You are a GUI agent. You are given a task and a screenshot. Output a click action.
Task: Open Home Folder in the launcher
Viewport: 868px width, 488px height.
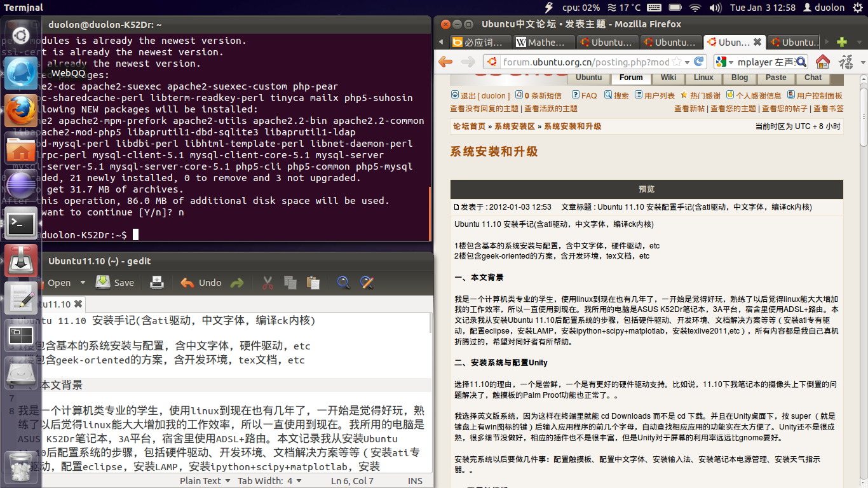21,149
